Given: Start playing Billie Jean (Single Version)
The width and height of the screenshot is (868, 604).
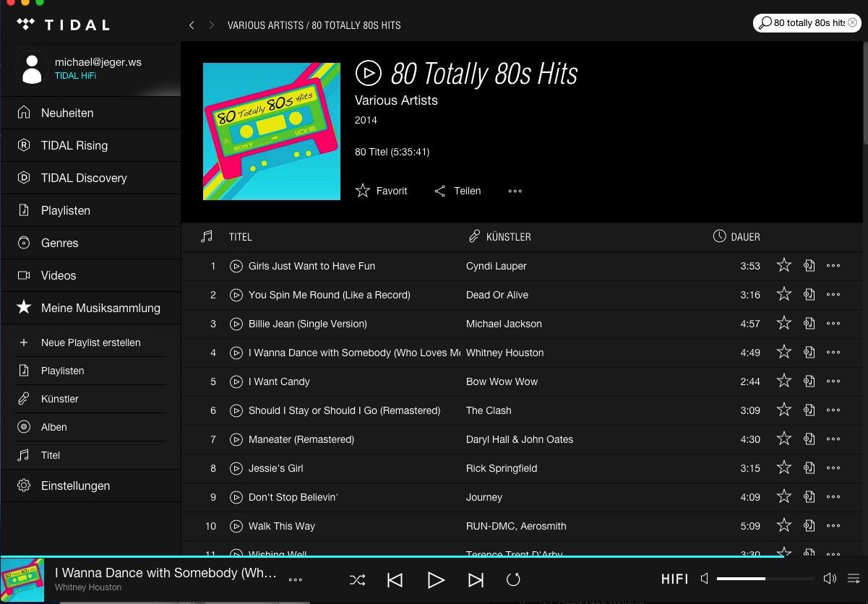Looking at the screenshot, I should (x=236, y=324).
